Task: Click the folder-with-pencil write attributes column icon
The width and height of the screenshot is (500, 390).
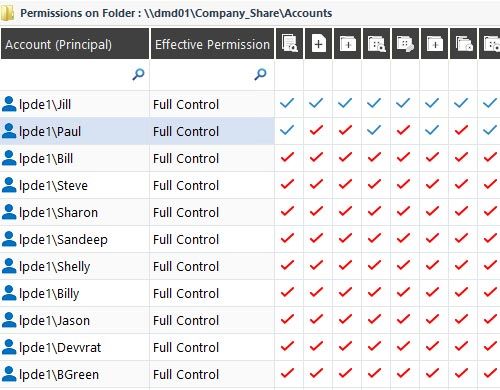Action: (x=405, y=44)
